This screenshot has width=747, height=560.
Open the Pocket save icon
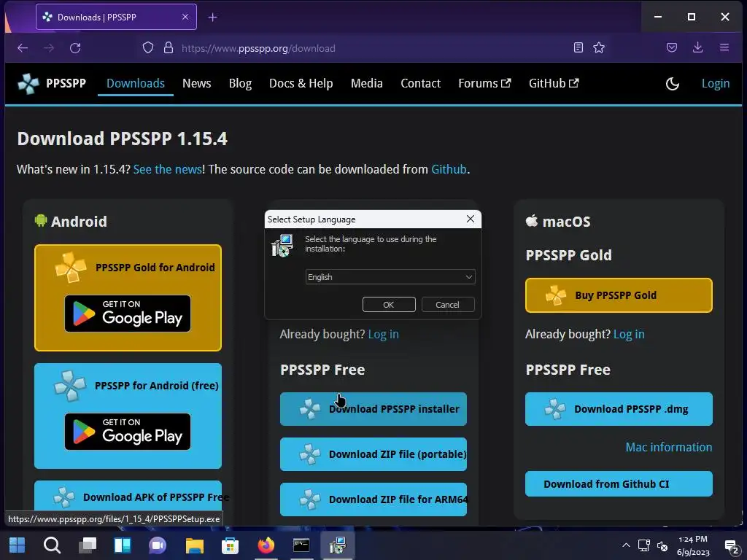pos(672,47)
